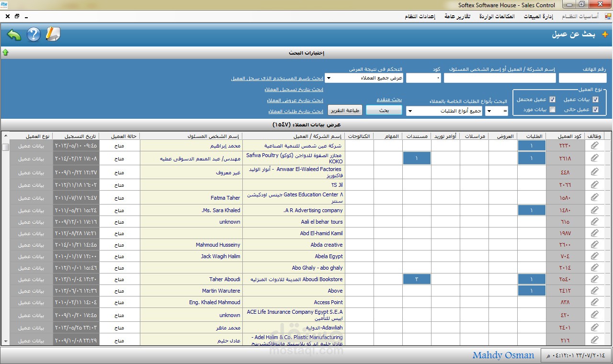Click the company or customer name search field

(499, 78)
